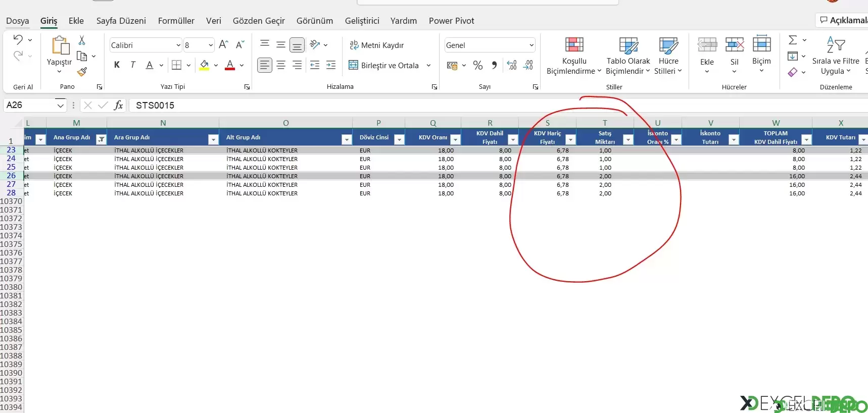Increase decimal places

pos(512,65)
